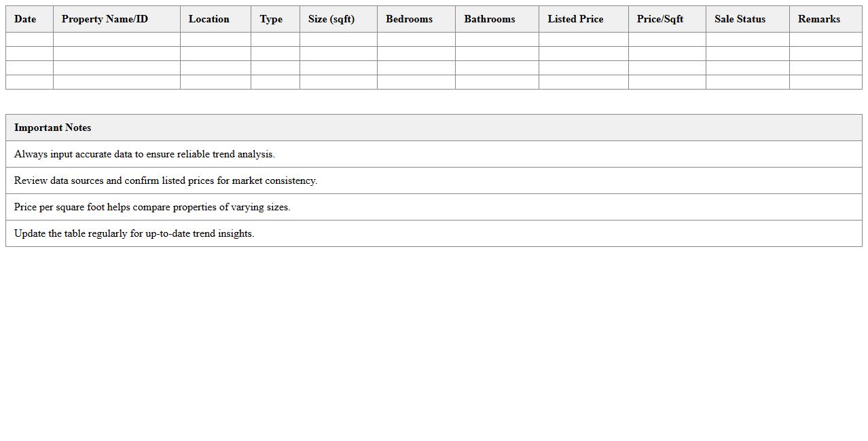Image resolution: width=868 pixels, height=441 pixels.
Task: Click the Remarks column header
Action: (x=819, y=19)
